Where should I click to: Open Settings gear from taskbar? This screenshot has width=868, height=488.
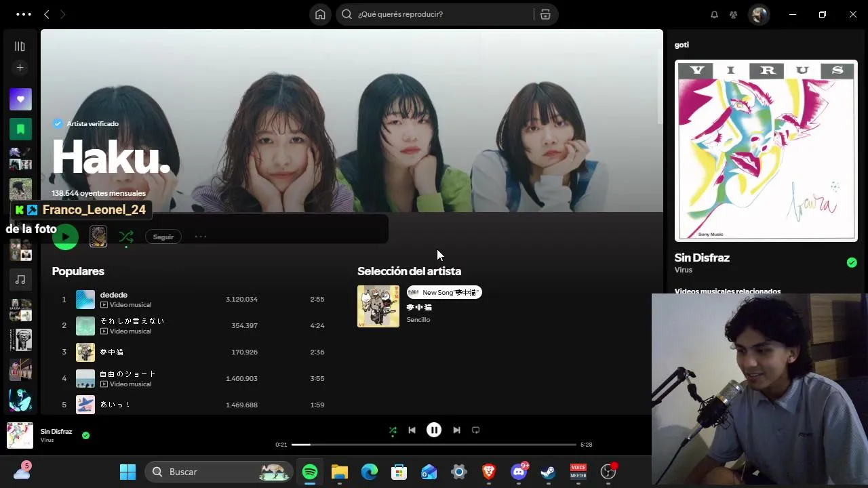coord(459,472)
